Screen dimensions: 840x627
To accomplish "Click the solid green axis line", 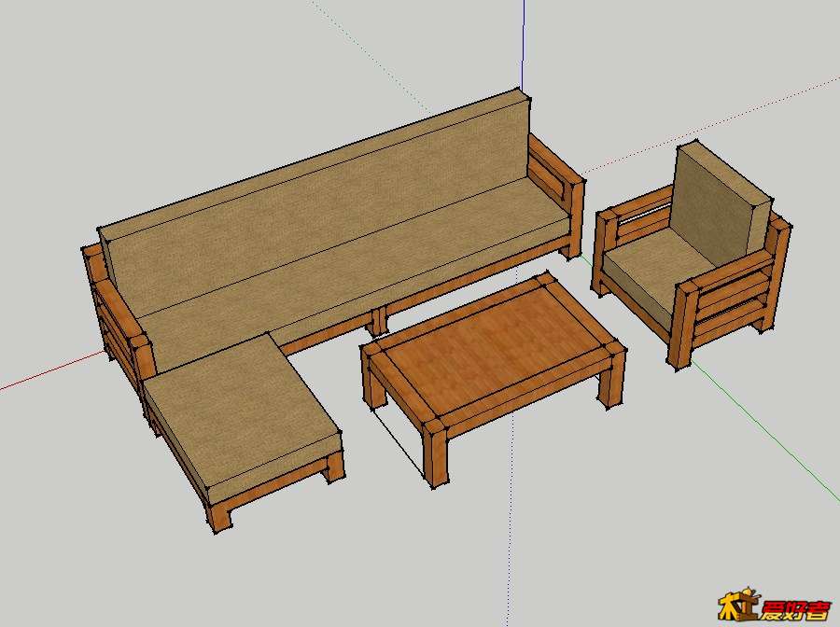I will click(765, 439).
